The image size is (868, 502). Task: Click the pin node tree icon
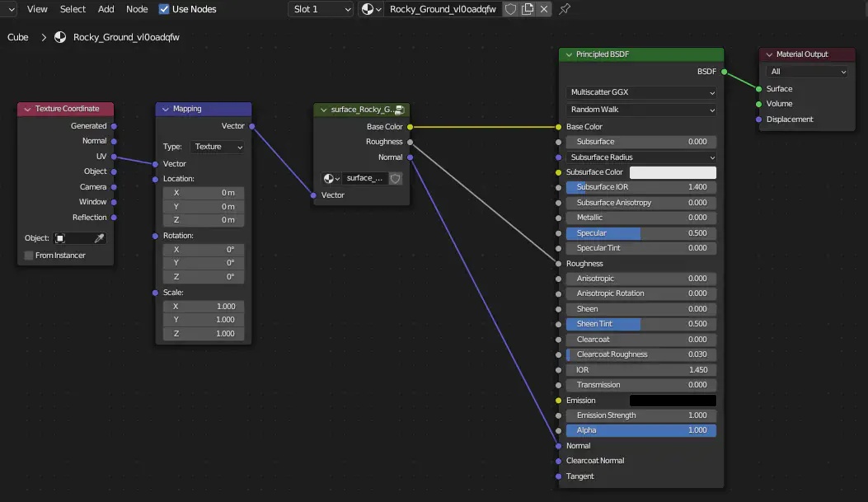click(x=565, y=9)
